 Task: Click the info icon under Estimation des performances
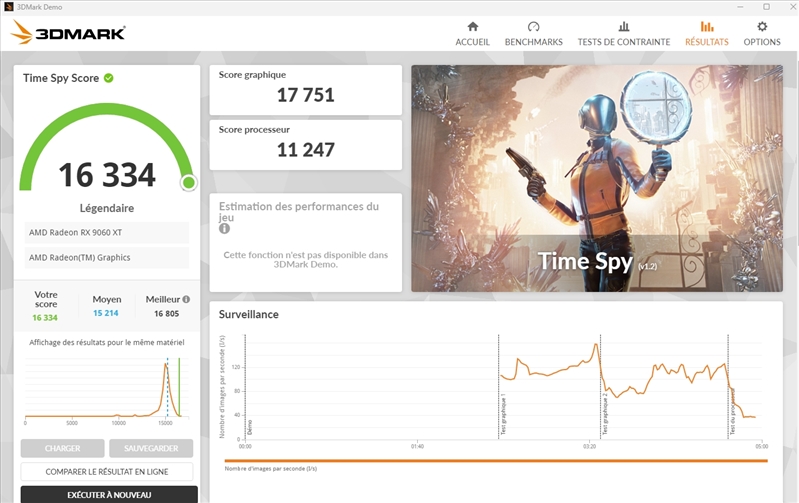pos(224,228)
